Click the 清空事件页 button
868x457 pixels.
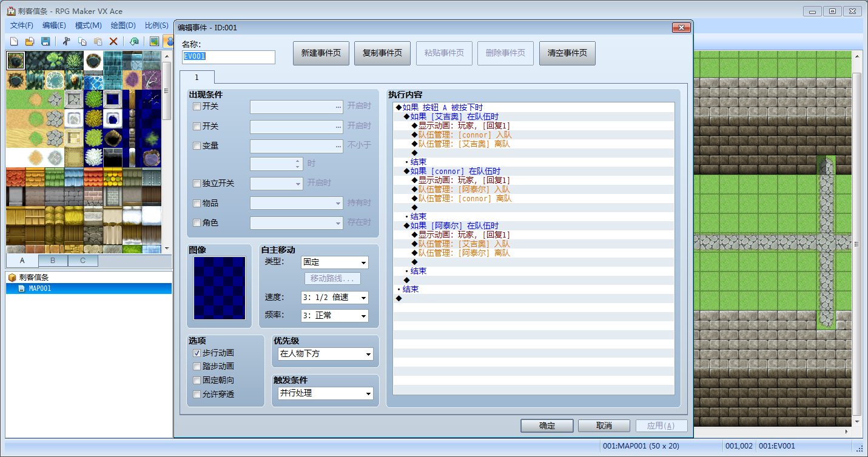567,53
